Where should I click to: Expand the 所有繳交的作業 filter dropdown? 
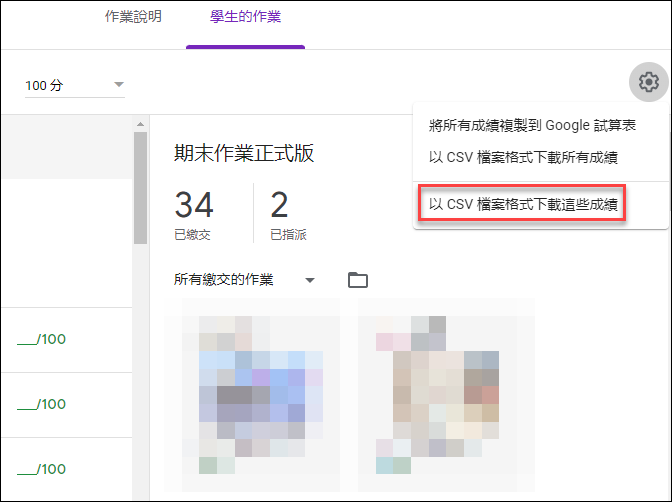pos(244,280)
